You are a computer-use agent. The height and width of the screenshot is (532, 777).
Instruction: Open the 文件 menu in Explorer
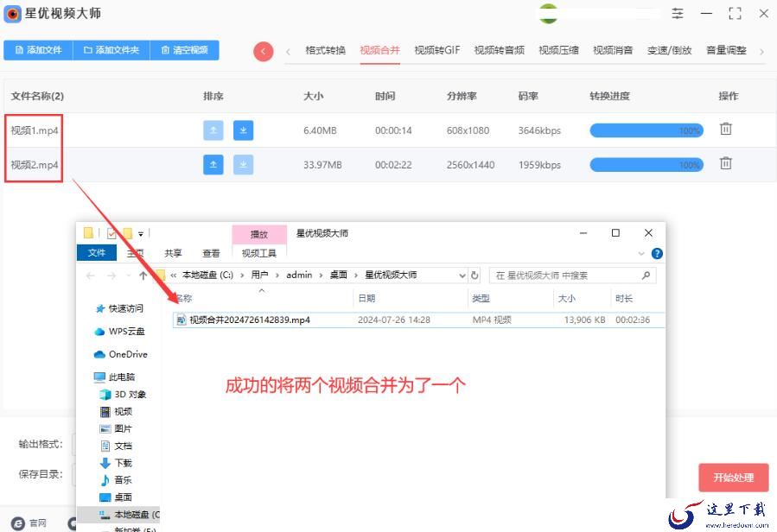[97, 253]
